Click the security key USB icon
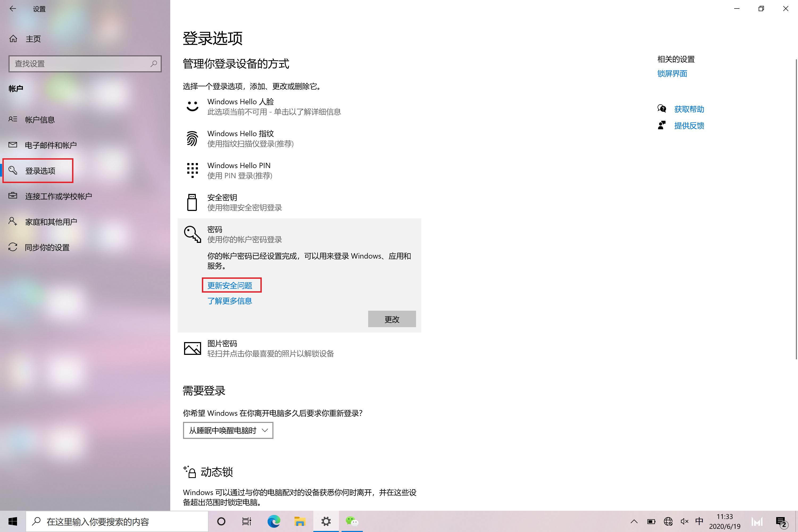The image size is (798, 532). click(192, 202)
